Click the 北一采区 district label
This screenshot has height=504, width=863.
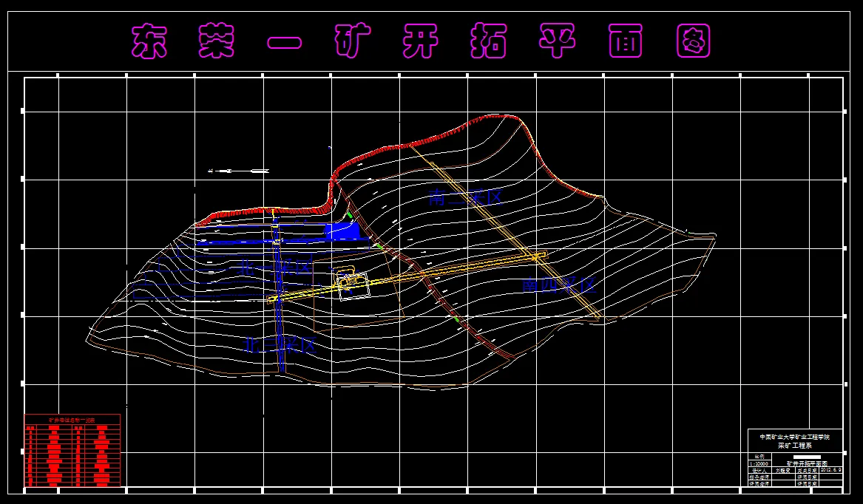tap(274, 268)
